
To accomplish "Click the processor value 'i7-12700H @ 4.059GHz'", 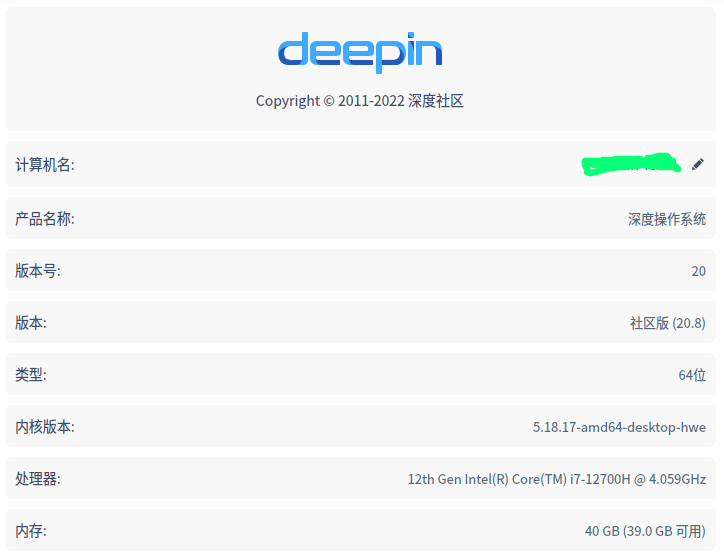I will tap(638, 479).
